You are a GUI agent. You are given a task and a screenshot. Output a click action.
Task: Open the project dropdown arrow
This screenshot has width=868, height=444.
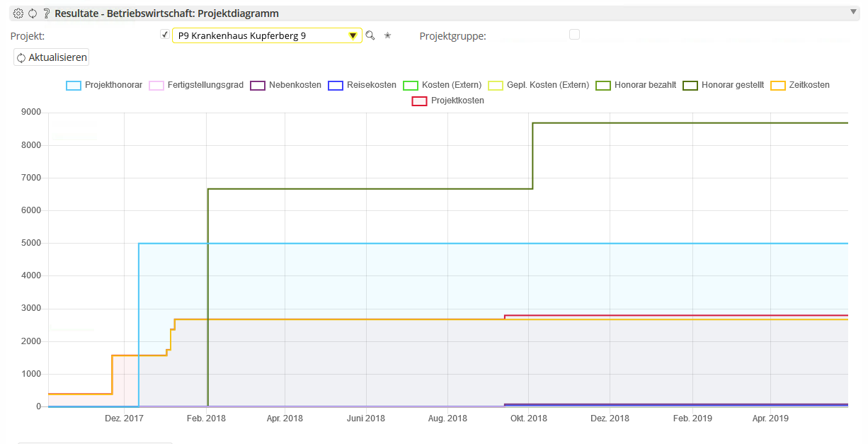(353, 35)
